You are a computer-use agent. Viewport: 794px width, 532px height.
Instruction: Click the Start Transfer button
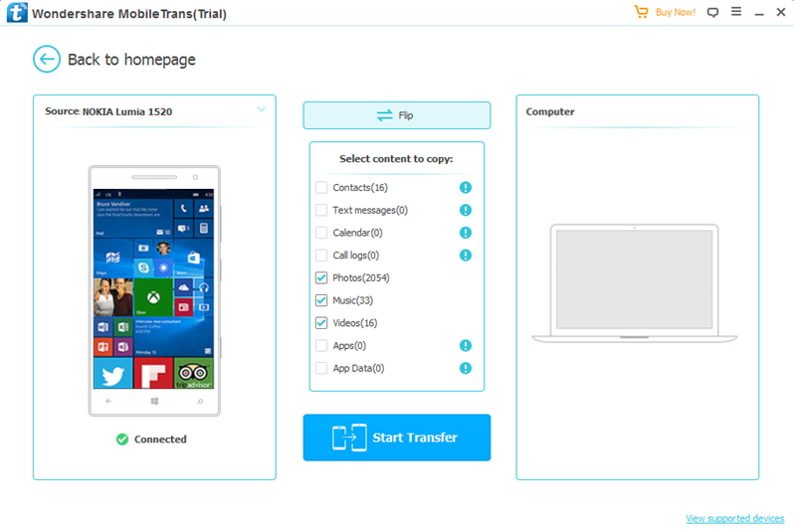[x=397, y=438]
